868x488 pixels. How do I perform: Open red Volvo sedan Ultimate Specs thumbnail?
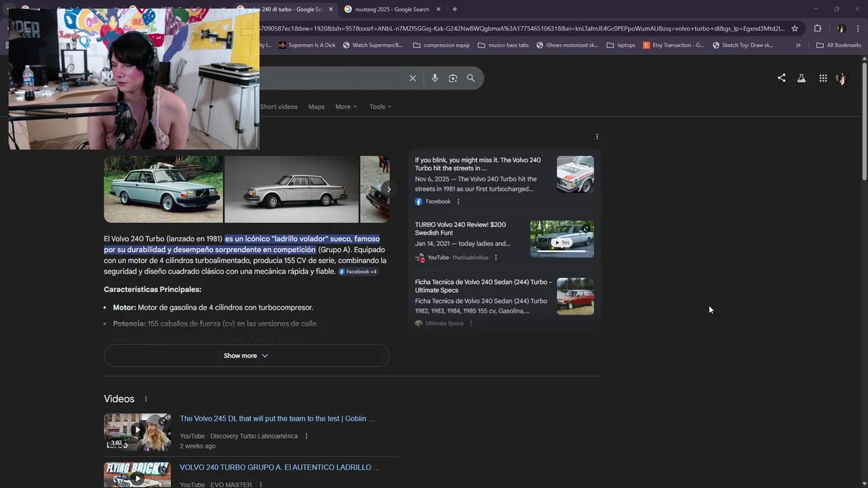pos(575,296)
